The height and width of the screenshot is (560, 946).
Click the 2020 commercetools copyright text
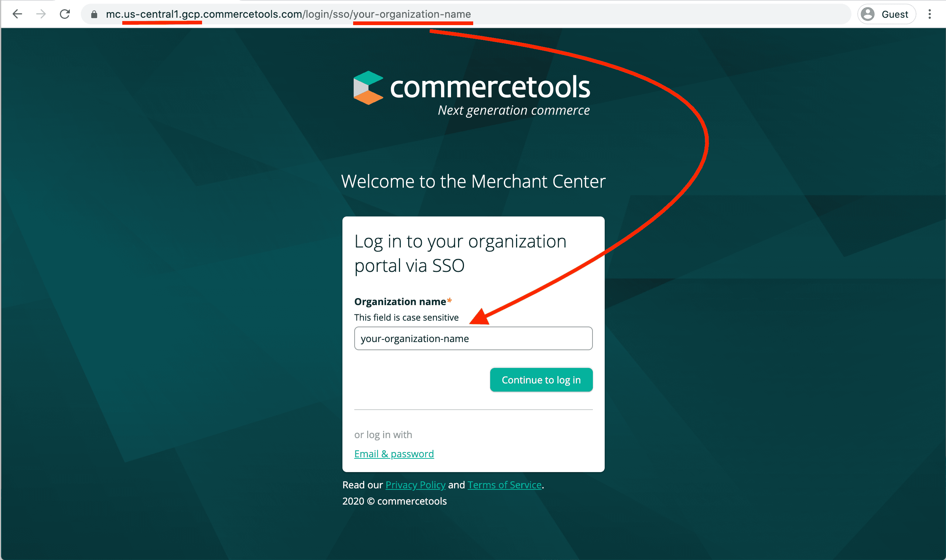click(395, 501)
